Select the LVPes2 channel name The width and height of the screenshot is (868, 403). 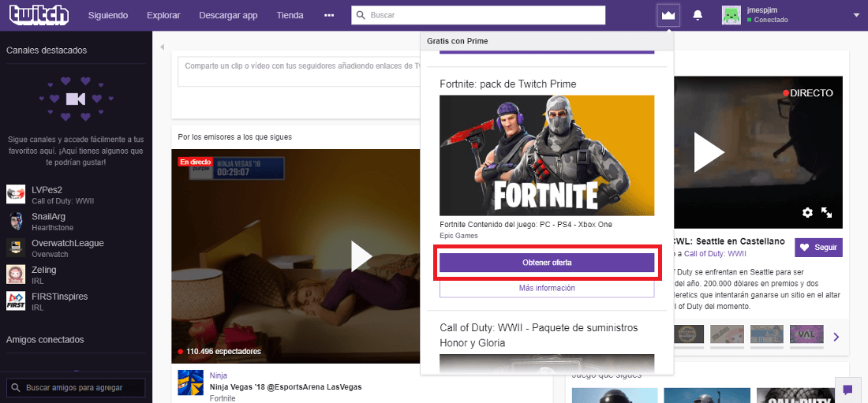click(46, 190)
